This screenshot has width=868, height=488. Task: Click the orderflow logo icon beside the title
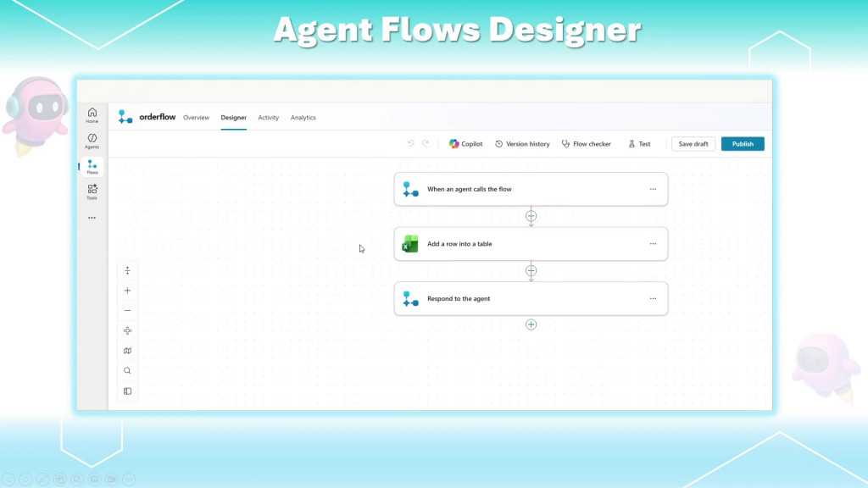[x=125, y=117]
